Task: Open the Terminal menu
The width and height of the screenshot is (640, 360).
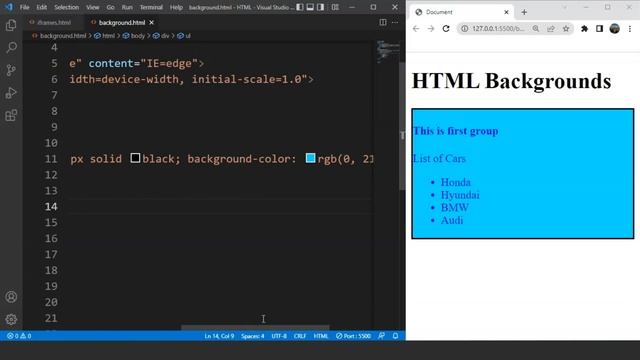Action: click(x=151, y=7)
